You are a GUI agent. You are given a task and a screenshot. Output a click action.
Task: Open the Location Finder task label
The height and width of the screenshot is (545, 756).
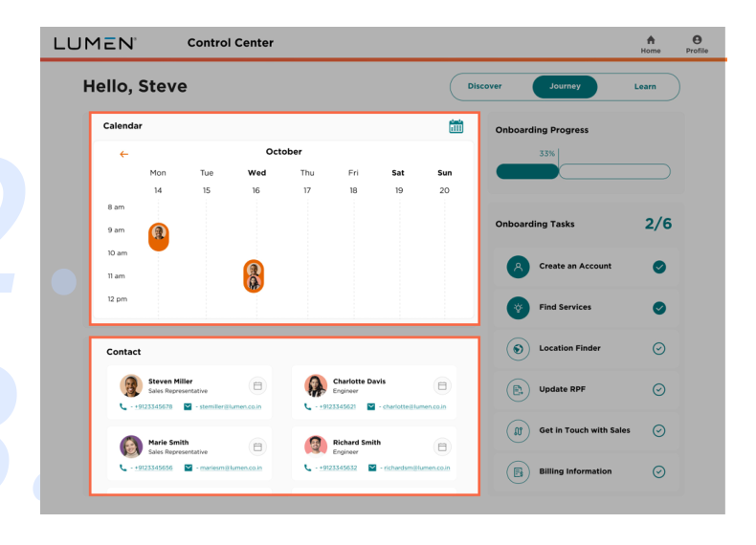[x=570, y=348]
